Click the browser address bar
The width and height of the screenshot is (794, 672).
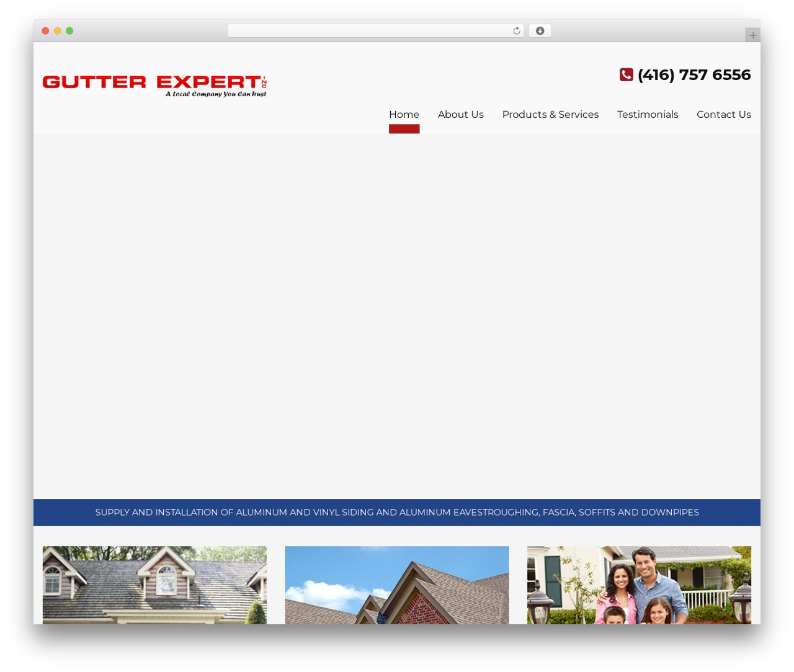pos(375,31)
